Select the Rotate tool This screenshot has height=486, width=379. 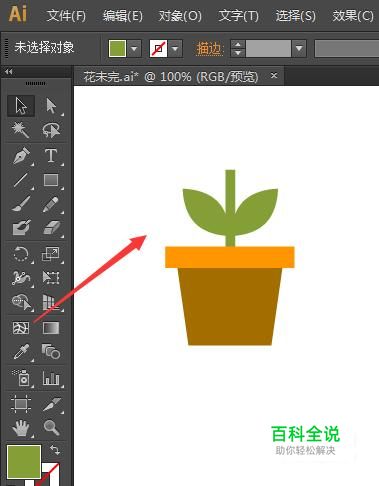pos(21,254)
